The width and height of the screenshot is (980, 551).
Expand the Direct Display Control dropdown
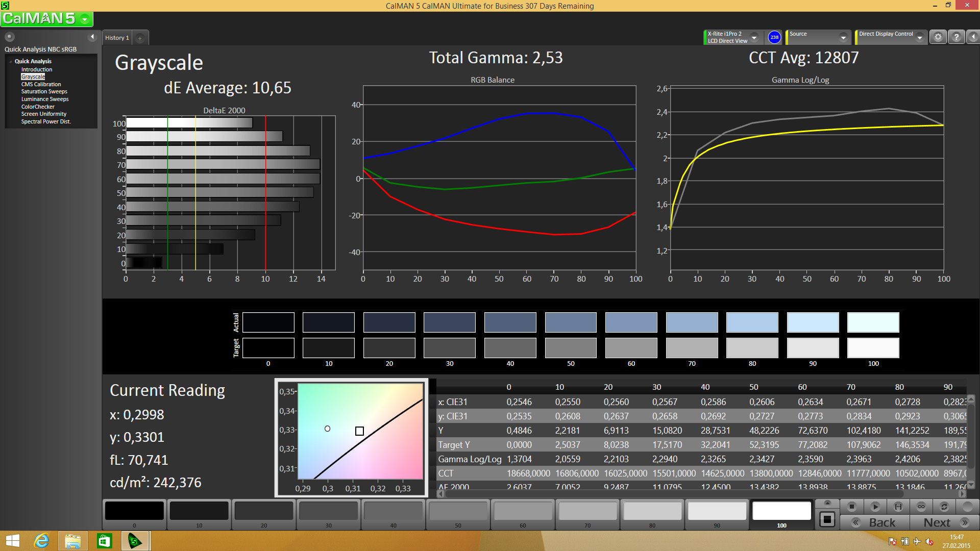pyautogui.click(x=919, y=37)
